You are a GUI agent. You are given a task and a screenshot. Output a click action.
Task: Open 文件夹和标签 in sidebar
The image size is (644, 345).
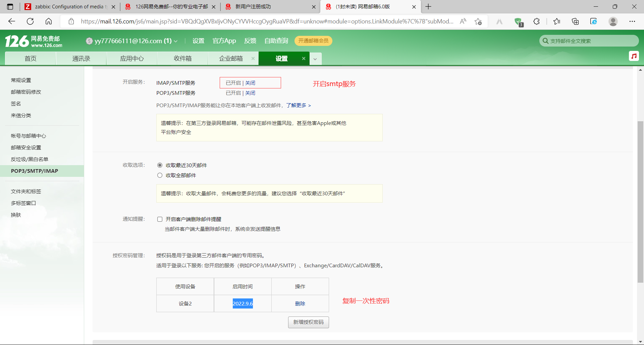pos(26,191)
